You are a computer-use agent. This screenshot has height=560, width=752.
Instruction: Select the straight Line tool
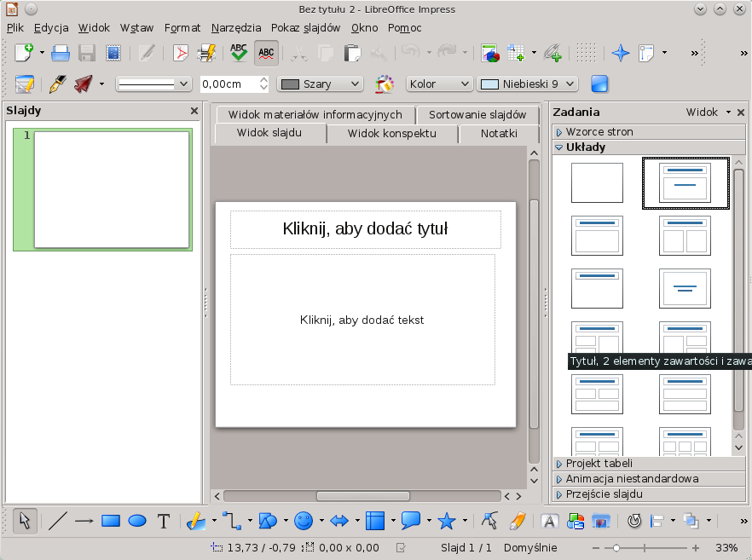[x=57, y=521]
